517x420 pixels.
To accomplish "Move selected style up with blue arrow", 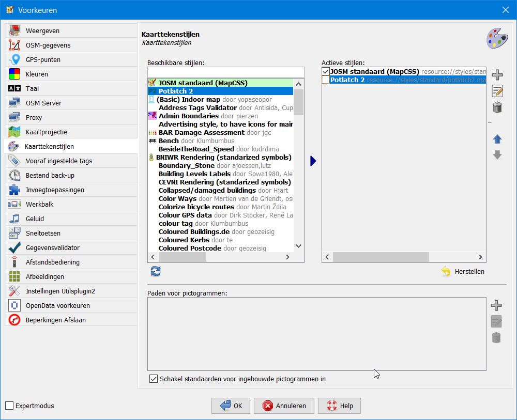I will click(x=497, y=139).
